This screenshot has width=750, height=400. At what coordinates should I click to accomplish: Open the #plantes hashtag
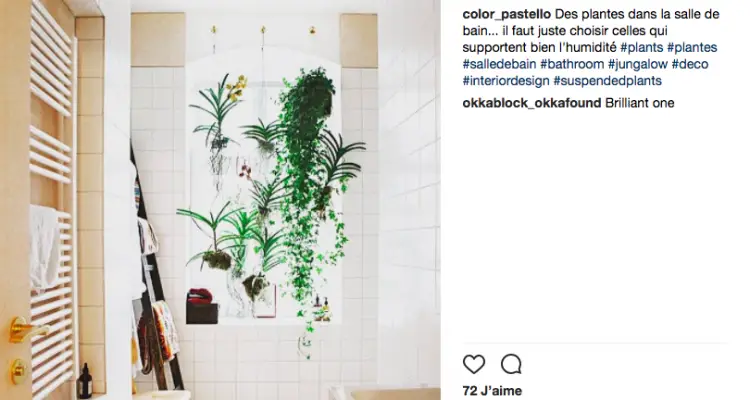tap(692, 47)
